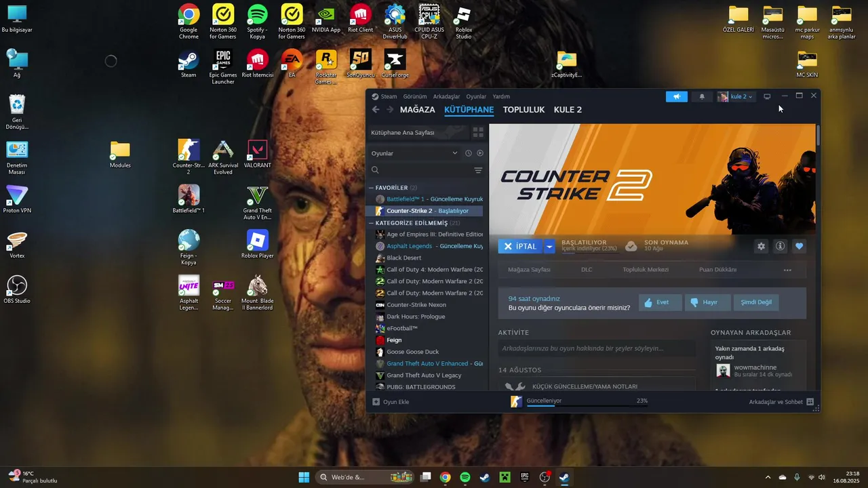
Task: Collapse the FAVORİLER section
Action: pyautogui.click(x=371, y=188)
